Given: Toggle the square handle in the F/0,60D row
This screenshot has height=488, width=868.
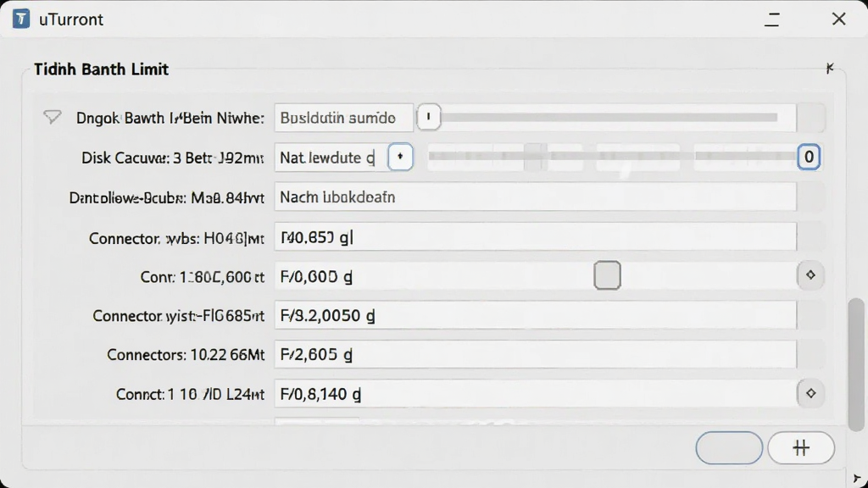Looking at the screenshot, I should click(x=607, y=275).
